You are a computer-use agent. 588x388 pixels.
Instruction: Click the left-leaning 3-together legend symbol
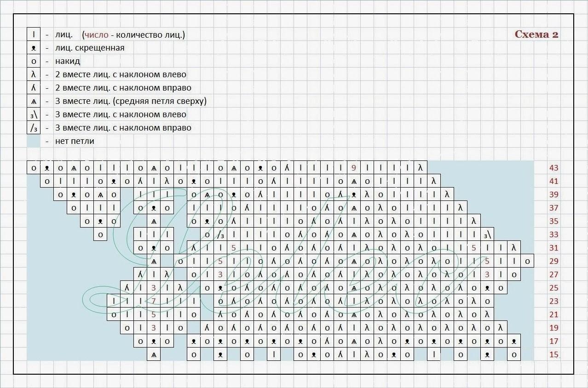[x=34, y=114]
